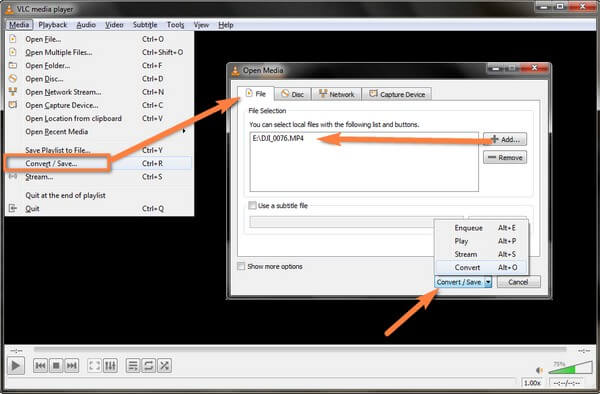Click the Play button in playback controls
The height and width of the screenshot is (394, 600).
16,366
